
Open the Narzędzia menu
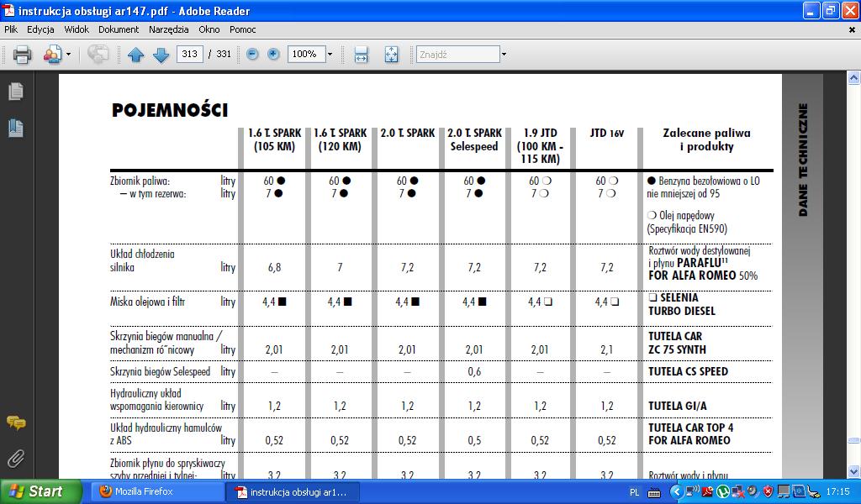click(x=168, y=29)
